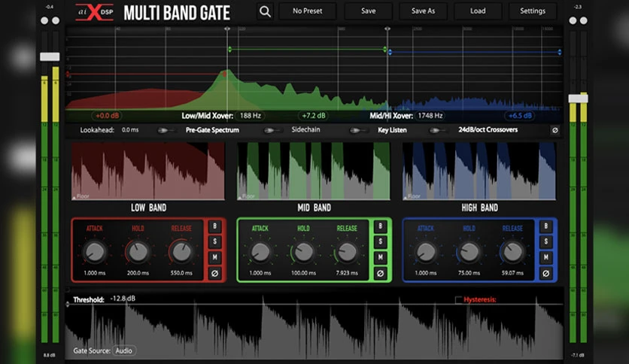This screenshot has height=364, width=629.
Task: Open the Settings button
Action: pyautogui.click(x=533, y=11)
